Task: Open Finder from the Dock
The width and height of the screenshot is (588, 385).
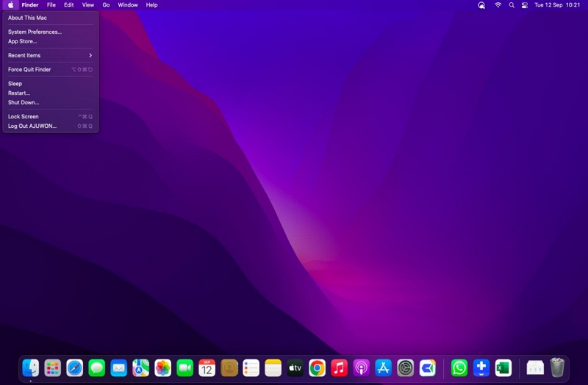Action: coord(30,368)
